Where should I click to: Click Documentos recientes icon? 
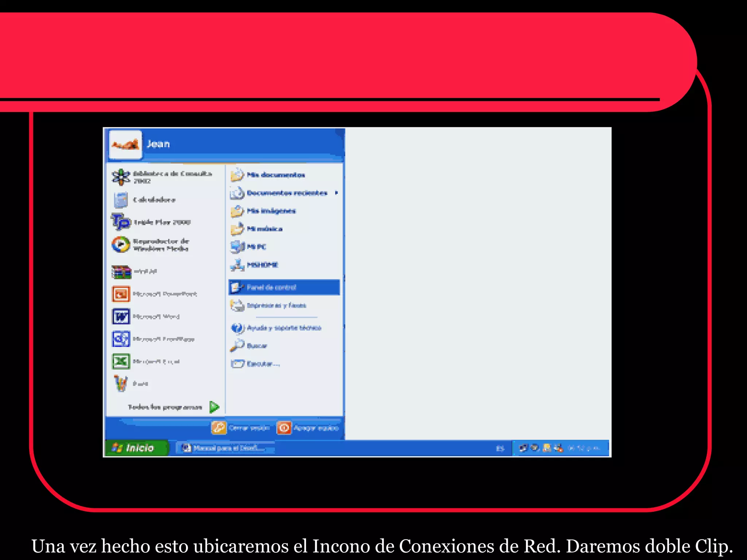(x=237, y=193)
